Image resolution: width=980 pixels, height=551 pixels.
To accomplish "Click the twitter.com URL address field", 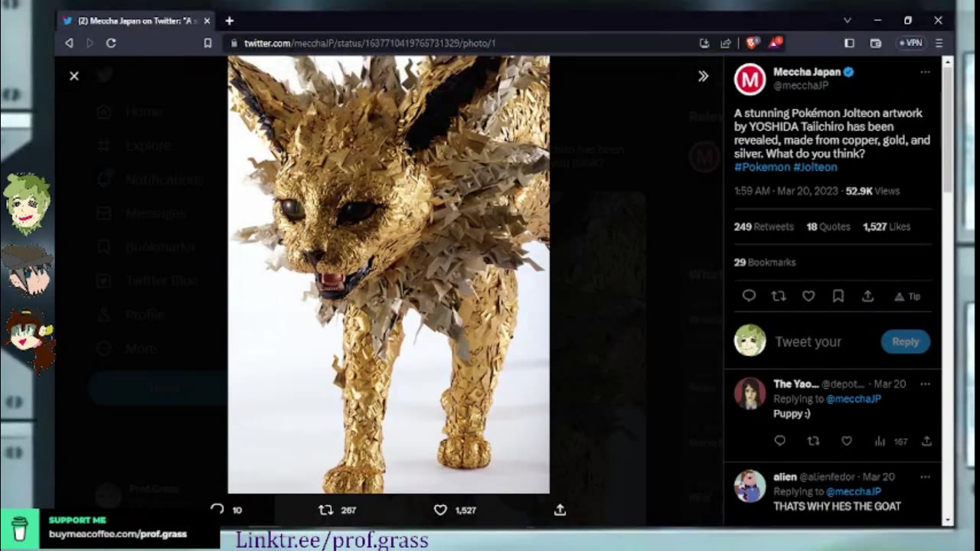I will tap(370, 43).
